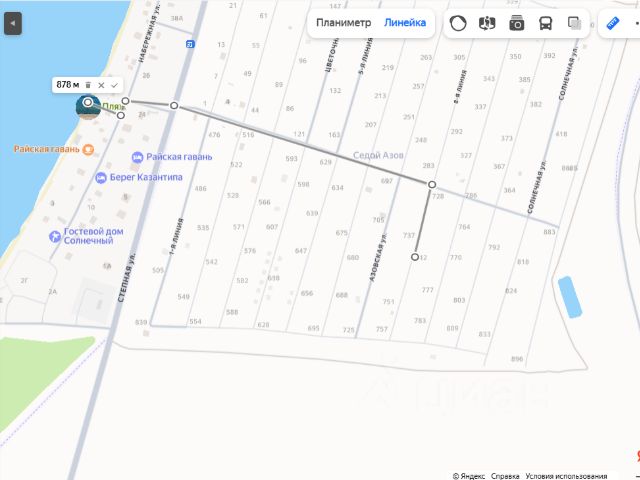
Task: Click the Азовская ул. street label
Action: [x=378, y=257]
